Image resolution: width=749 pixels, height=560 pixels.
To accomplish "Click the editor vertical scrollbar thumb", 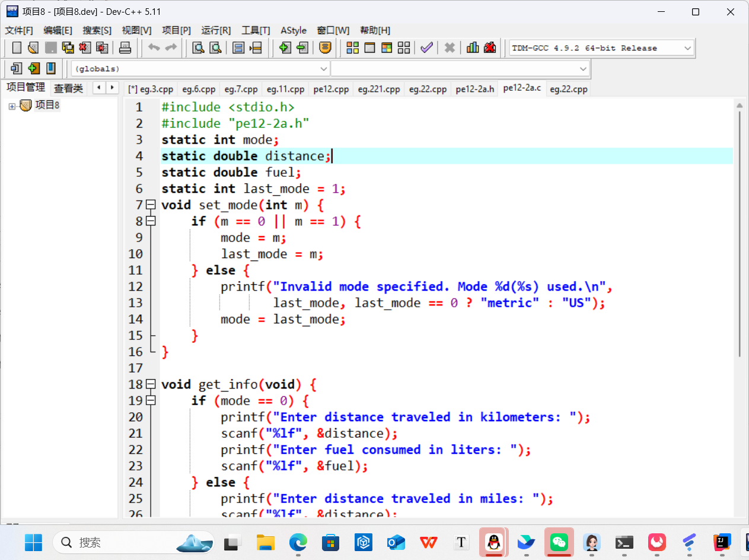I will [x=740, y=233].
